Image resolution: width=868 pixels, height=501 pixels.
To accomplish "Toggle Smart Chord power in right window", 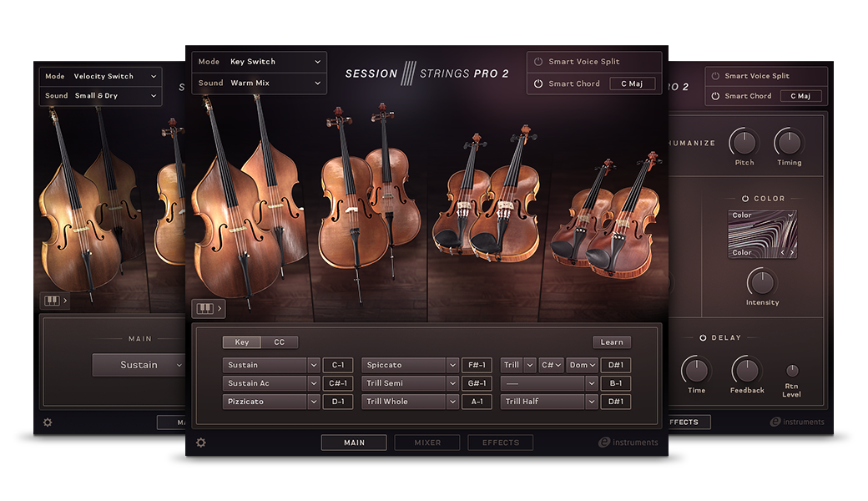I will point(715,96).
